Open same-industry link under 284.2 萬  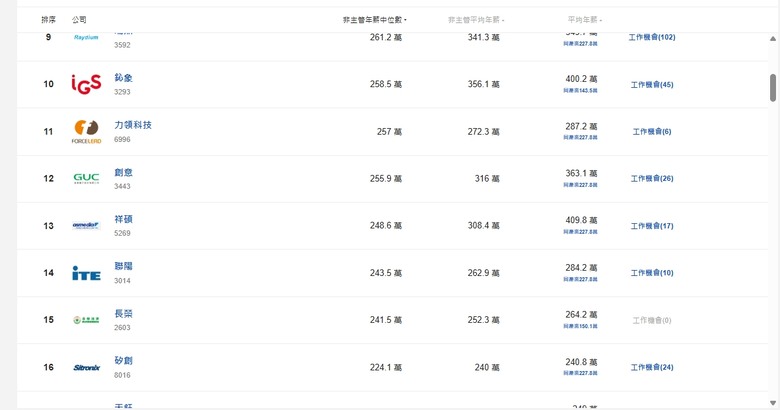581,279
